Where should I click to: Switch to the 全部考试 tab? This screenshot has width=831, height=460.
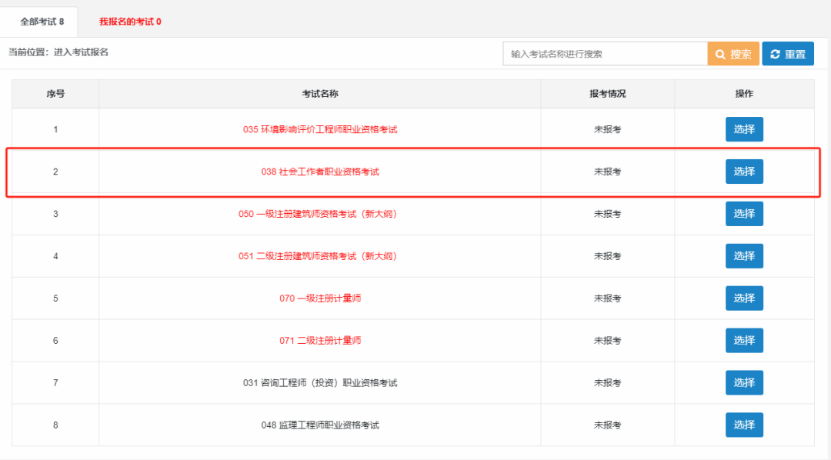pyautogui.click(x=42, y=21)
